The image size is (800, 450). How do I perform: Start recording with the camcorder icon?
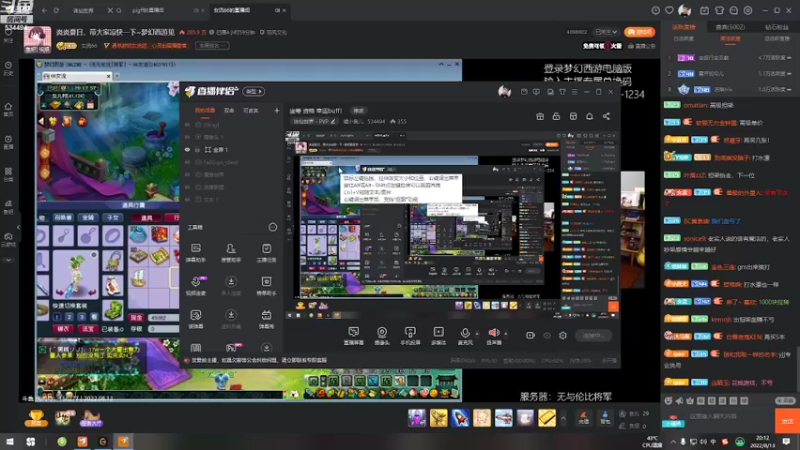(x=530, y=335)
